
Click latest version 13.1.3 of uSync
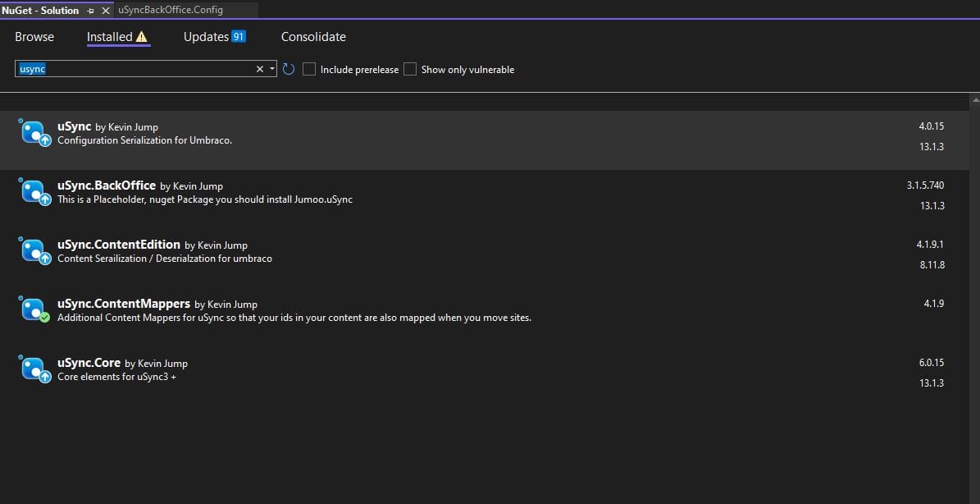tap(932, 147)
